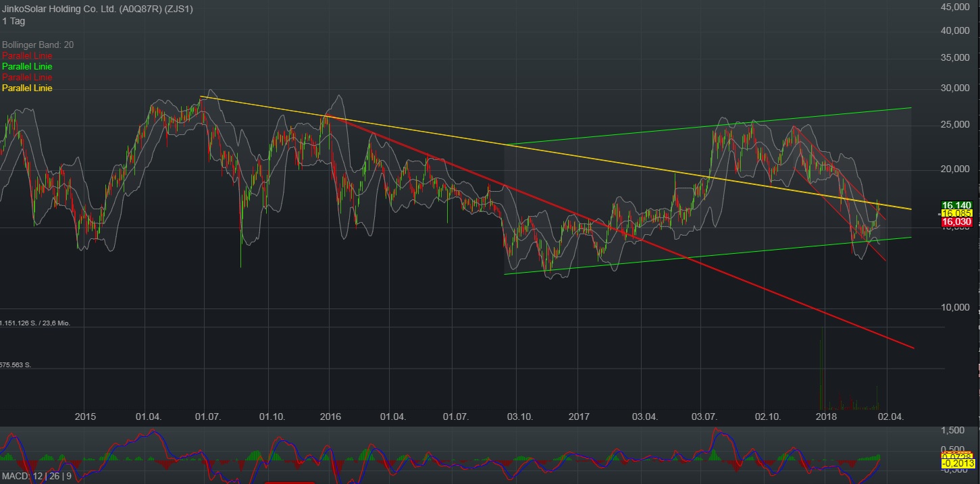
Task: Select the yellow 'Parallel Linie' legend entry
Action: pos(27,88)
